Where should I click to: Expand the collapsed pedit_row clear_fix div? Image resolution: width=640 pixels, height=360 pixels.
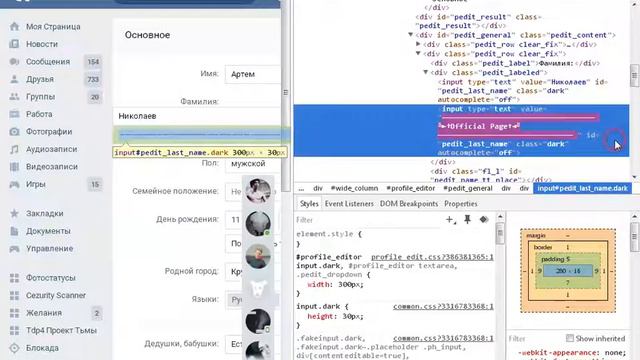pyautogui.click(x=418, y=44)
